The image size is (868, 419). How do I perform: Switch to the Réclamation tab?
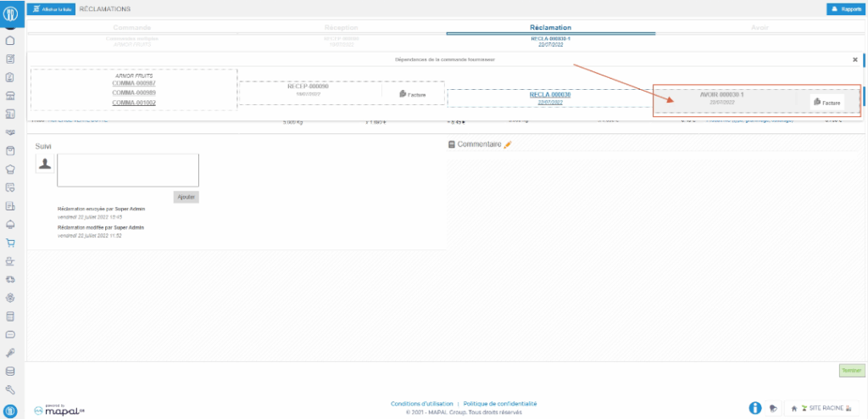pyautogui.click(x=550, y=28)
